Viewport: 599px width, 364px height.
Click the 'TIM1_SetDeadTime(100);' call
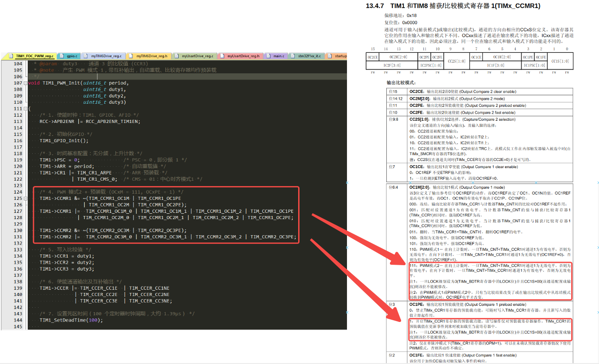(x=71, y=320)
